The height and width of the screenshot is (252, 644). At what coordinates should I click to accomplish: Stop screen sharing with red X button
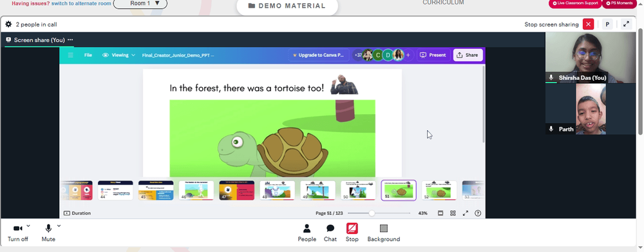click(x=589, y=24)
